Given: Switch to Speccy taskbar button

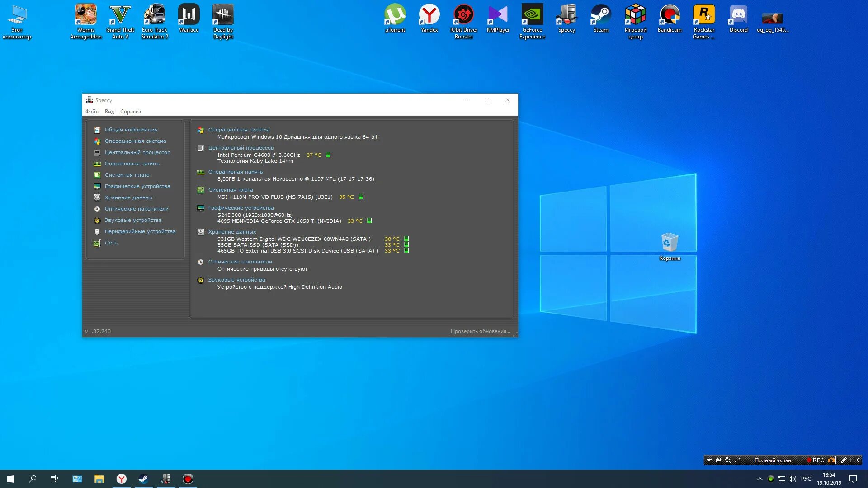Looking at the screenshot, I should point(166,479).
